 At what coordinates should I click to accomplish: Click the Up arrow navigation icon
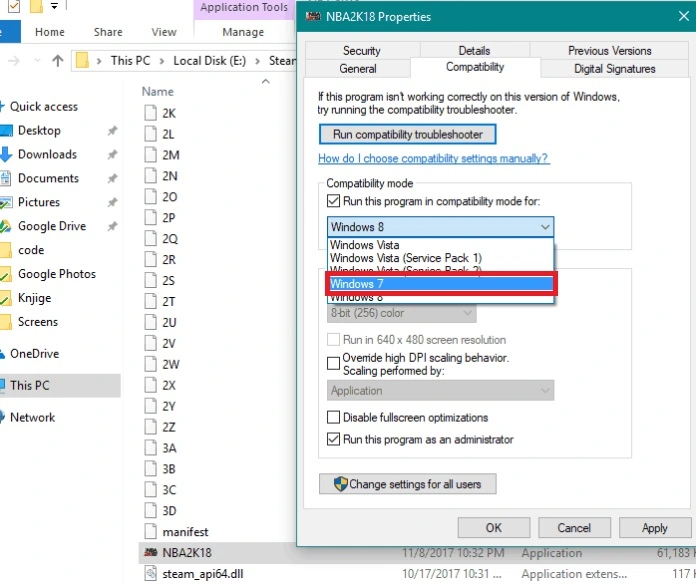(x=57, y=60)
